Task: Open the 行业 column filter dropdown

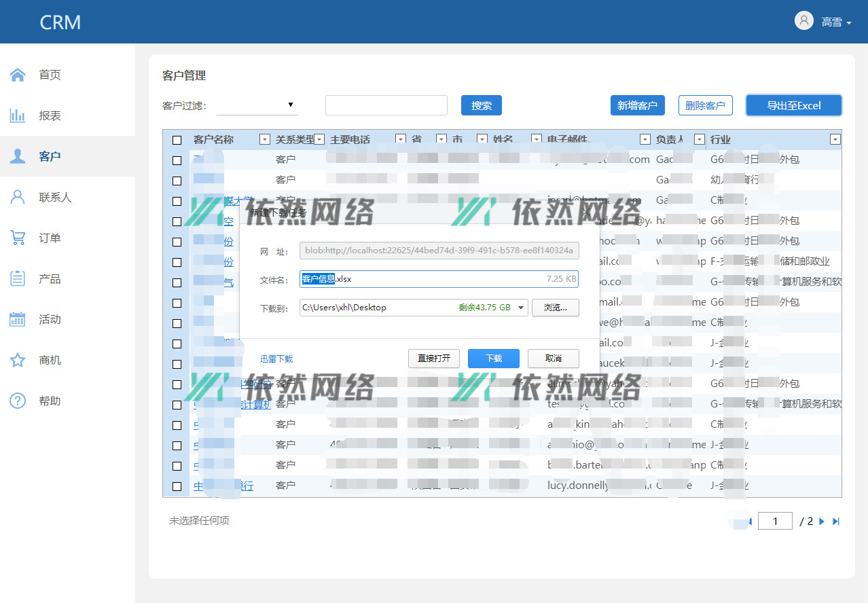Action: click(835, 139)
